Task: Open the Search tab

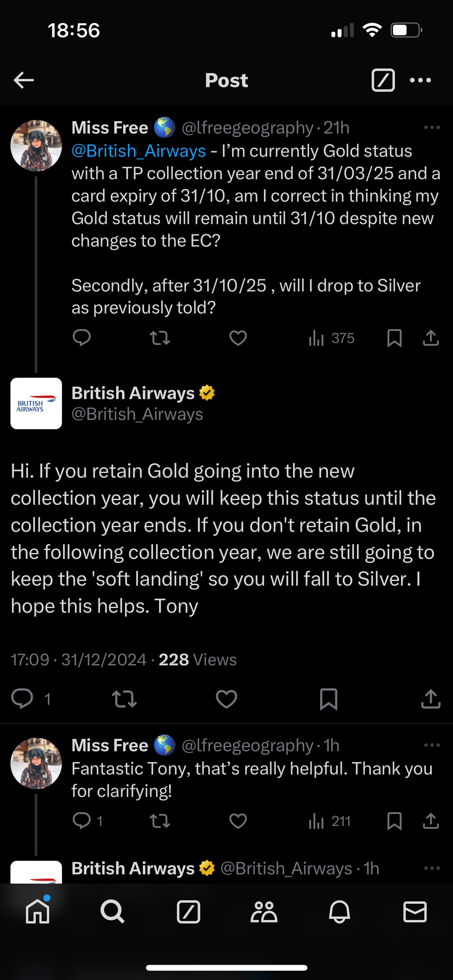Action: pyautogui.click(x=113, y=912)
